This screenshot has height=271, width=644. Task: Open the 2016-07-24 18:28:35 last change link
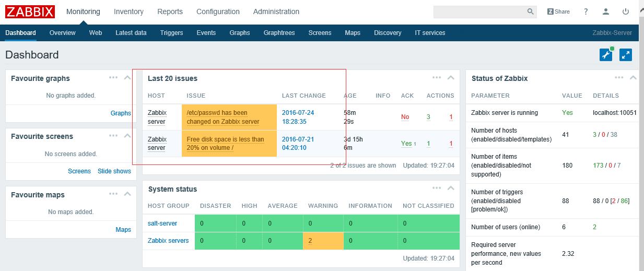[298, 117]
